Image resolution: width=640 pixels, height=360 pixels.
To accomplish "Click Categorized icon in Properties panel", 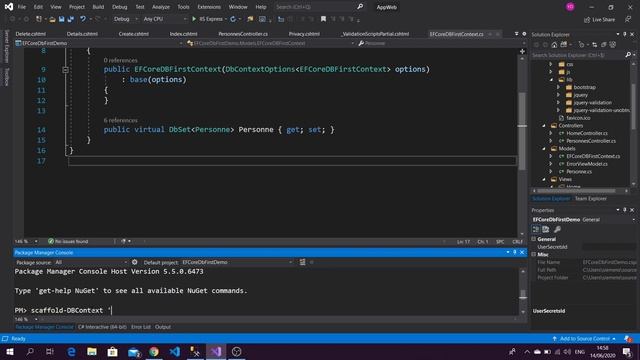I will click(x=536, y=229).
